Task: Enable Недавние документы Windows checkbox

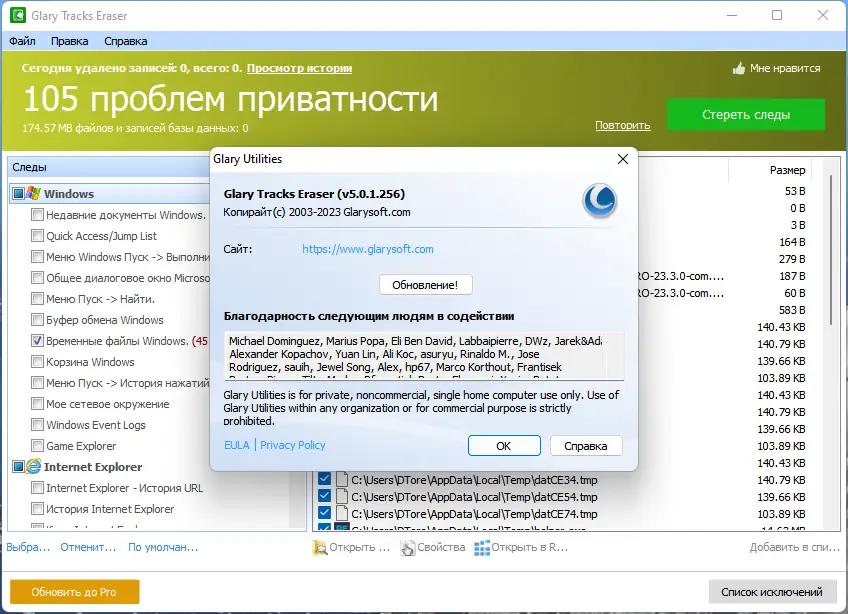Action: pos(37,215)
